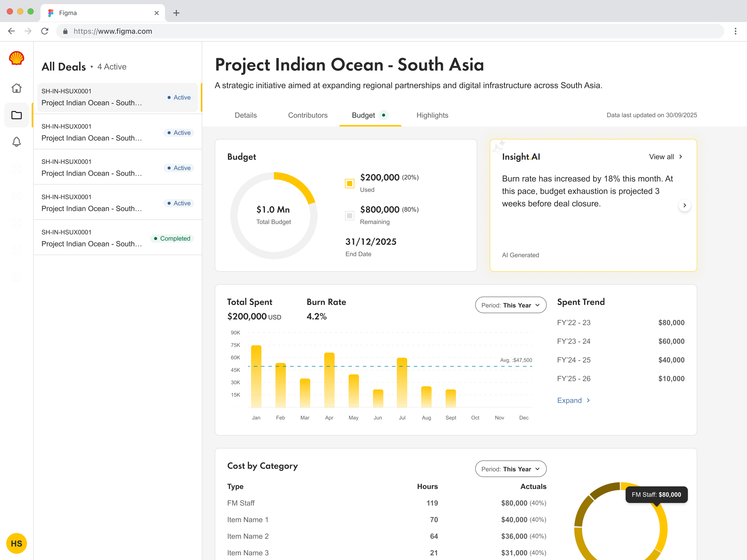
Task: Click the round next-insight arrow button
Action: pyautogui.click(x=684, y=205)
